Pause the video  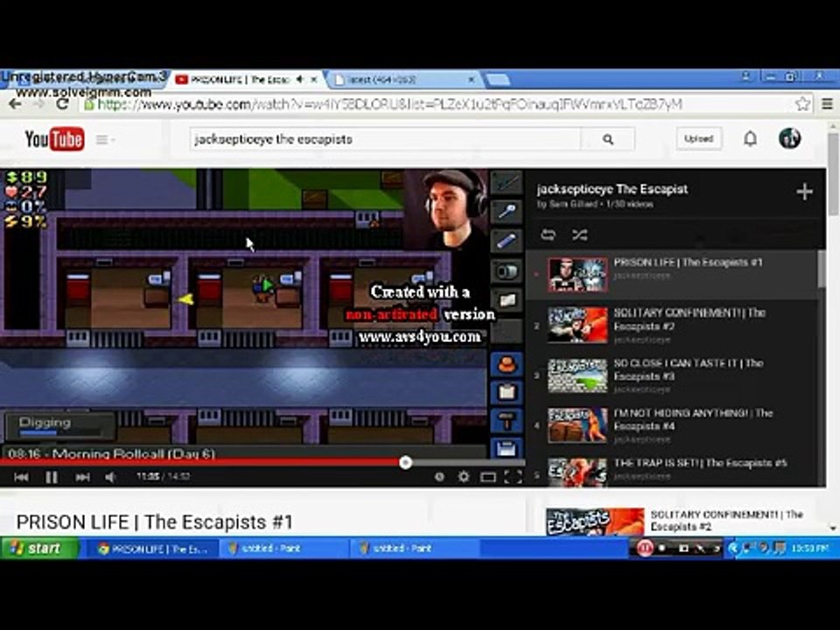(52, 477)
